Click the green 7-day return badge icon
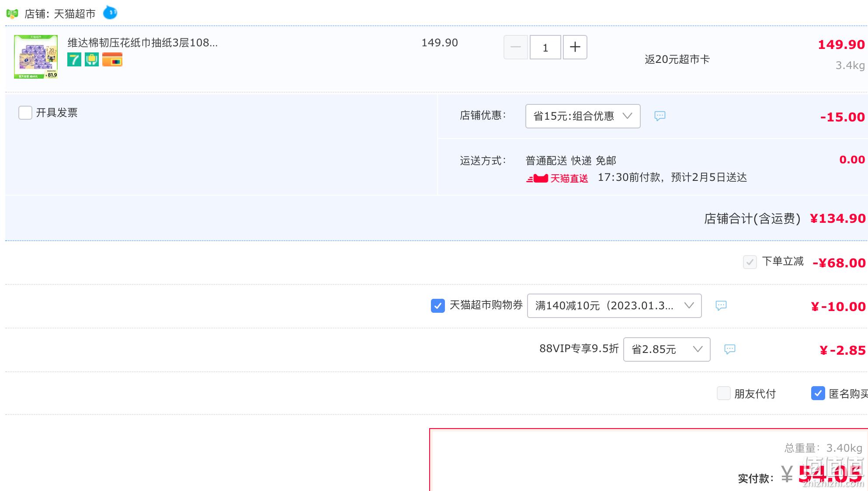This screenshot has width=868, height=491. click(74, 59)
